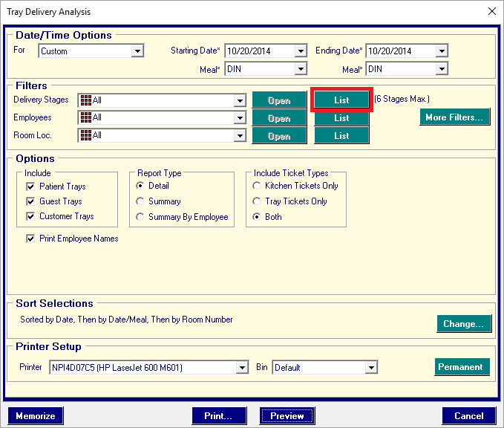The width and height of the screenshot is (504, 428).
Task: Uncheck the Patient Trays checkbox
Action: pos(30,187)
